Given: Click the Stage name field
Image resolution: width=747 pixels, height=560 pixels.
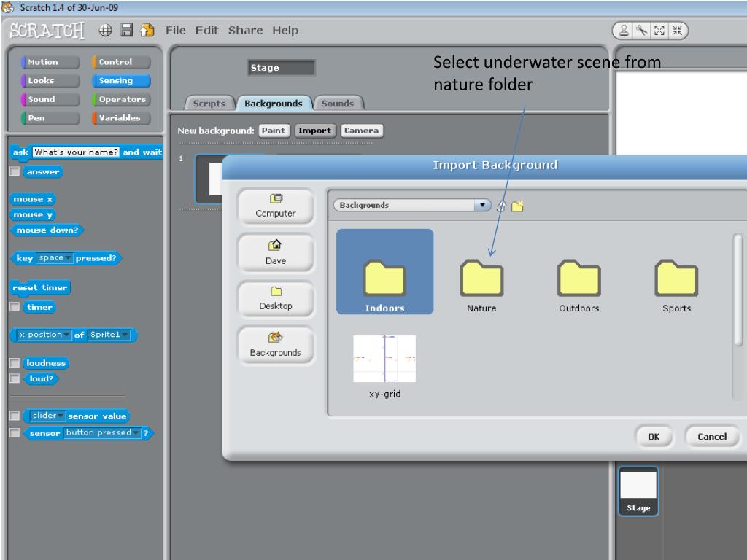Looking at the screenshot, I should (281, 68).
